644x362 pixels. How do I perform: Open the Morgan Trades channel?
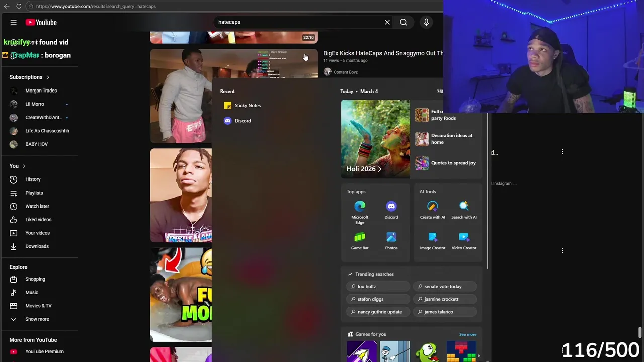pos(41,90)
